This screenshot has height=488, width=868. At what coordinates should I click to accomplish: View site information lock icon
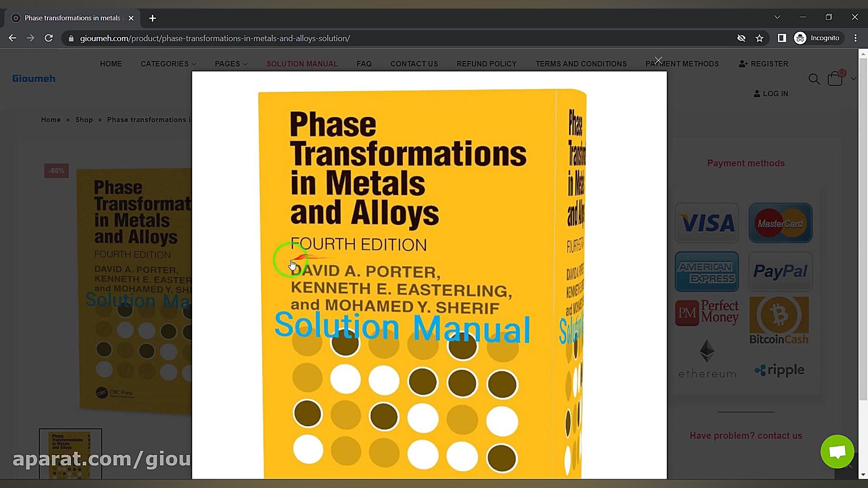[71, 38]
